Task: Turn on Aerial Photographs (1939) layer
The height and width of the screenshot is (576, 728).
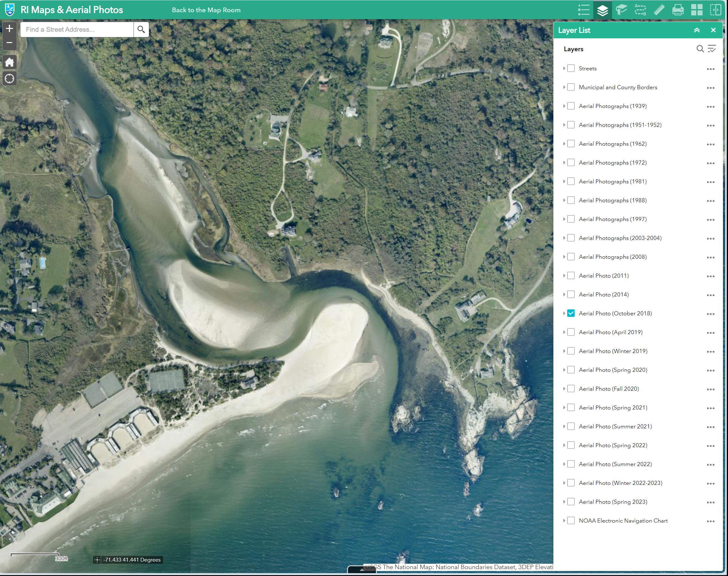Action: tap(571, 106)
